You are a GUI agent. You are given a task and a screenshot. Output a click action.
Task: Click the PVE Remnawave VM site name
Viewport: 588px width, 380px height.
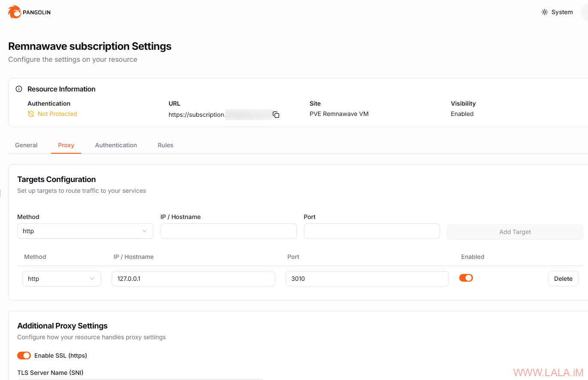(x=339, y=114)
